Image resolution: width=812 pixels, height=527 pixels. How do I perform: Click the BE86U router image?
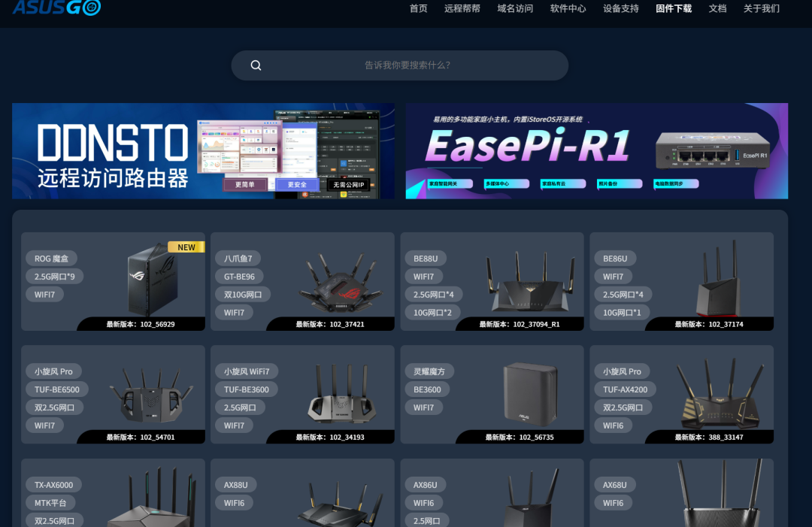(x=718, y=280)
